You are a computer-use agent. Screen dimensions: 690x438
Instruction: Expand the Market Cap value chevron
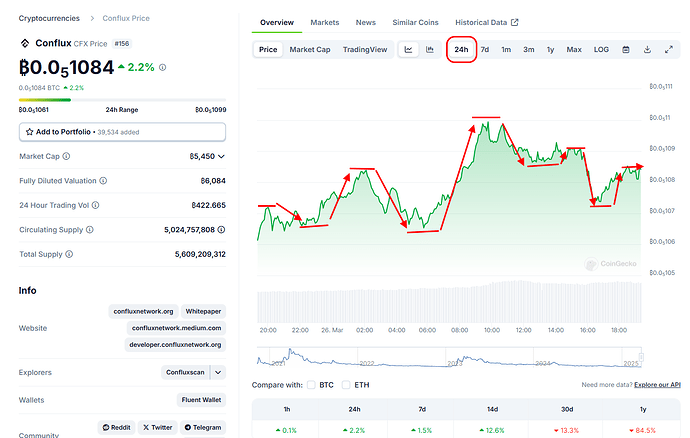point(221,156)
